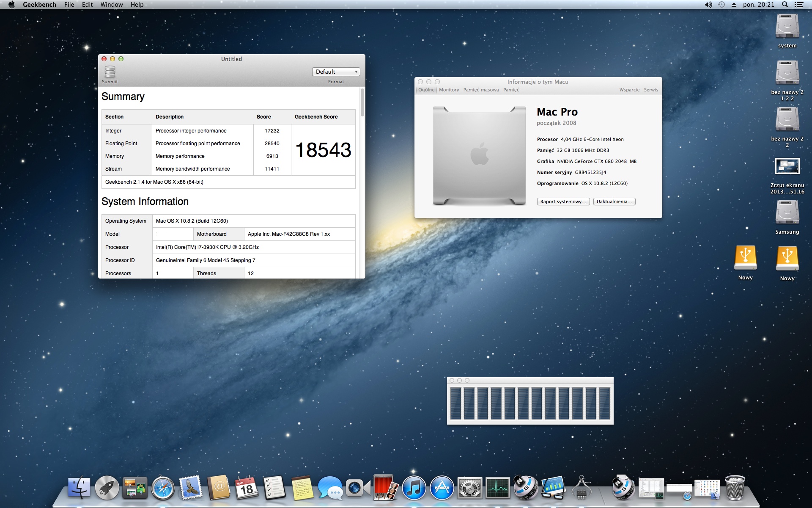Image resolution: width=812 pixels, height=508 pixels.
Task: Launch FaceTime camera icon in dock
Action: [358, 488]
